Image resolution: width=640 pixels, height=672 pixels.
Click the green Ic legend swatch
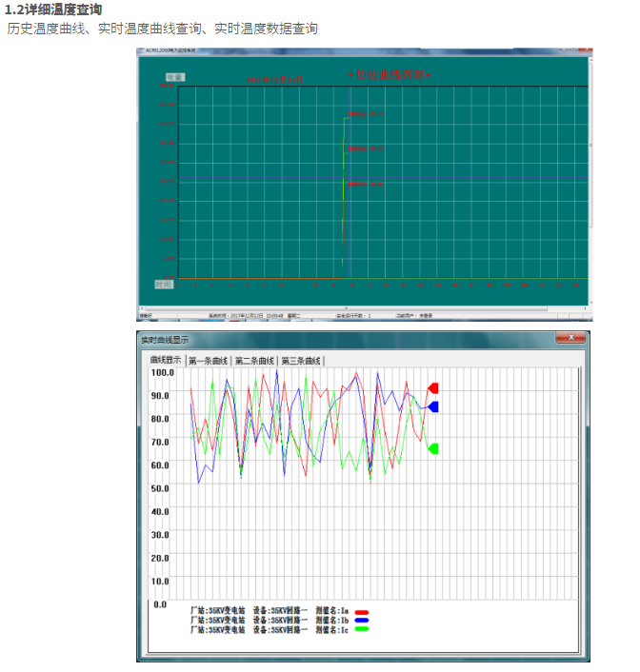tap(362, 629)
